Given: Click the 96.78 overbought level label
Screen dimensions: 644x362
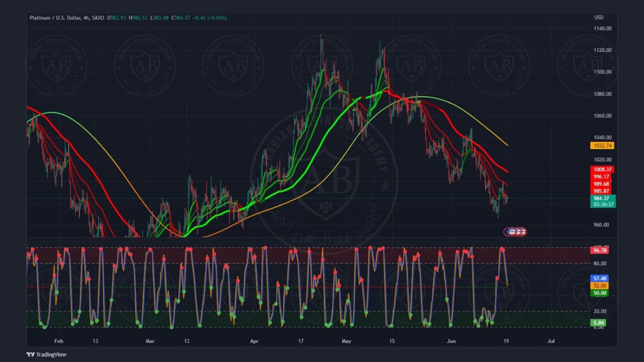Looking at the screenshot, I should [599, 250].
